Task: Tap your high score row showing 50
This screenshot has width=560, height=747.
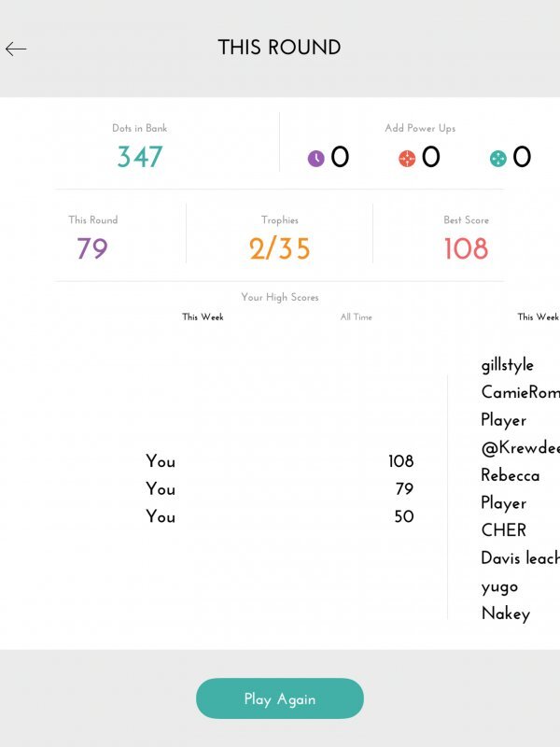Action: point(279,516)
